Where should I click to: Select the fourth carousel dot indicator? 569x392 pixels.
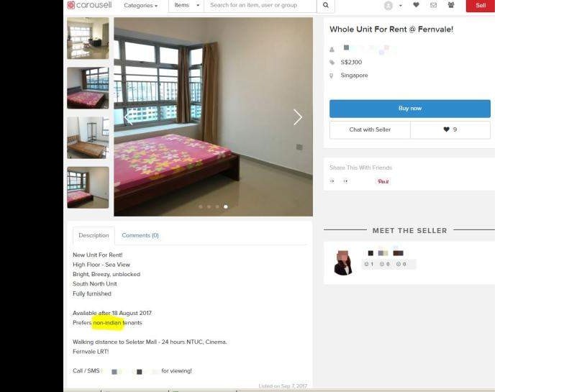(226, 206)
